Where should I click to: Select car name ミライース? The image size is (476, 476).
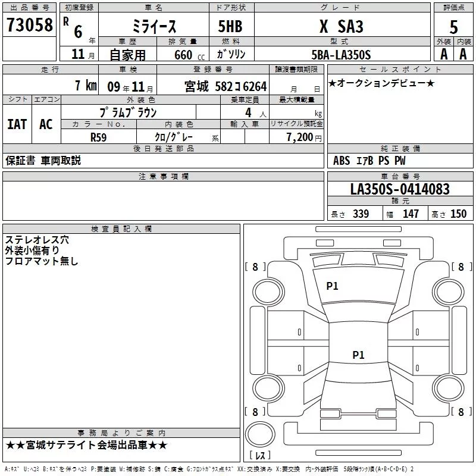pyautogui.click(x=154, y=26)
